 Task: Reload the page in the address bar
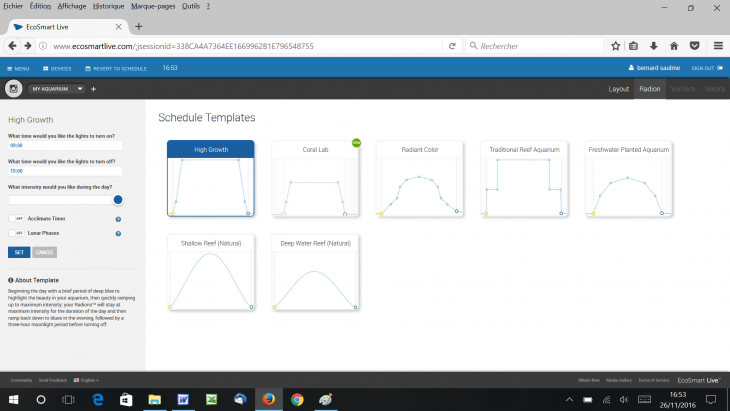[x=453, y=45]
